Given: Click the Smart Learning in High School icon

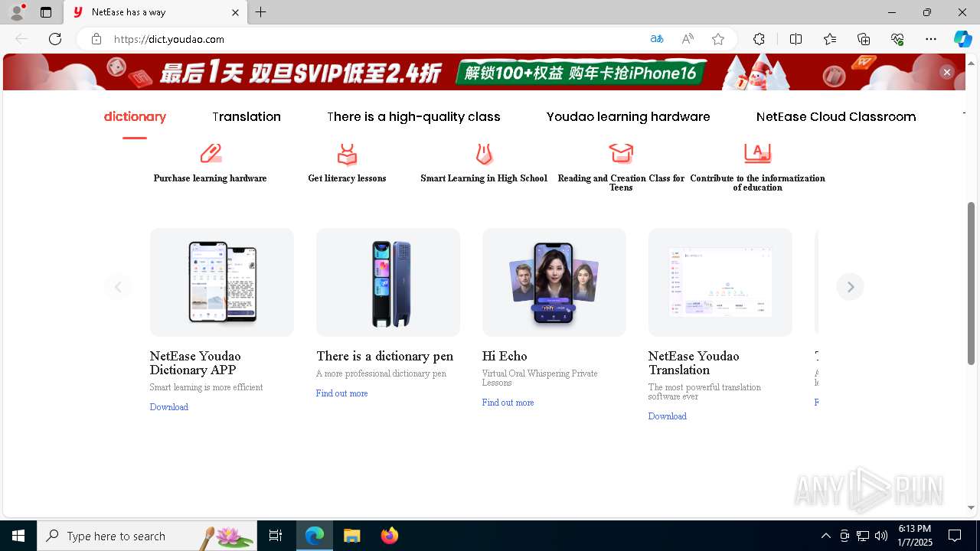Looking at the screenshot, I should coord(484,154).
